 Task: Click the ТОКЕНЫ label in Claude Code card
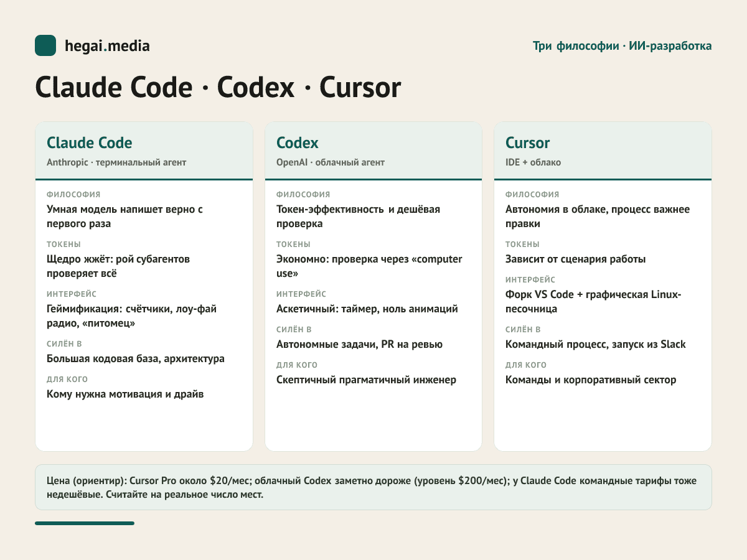click(63, 245)
